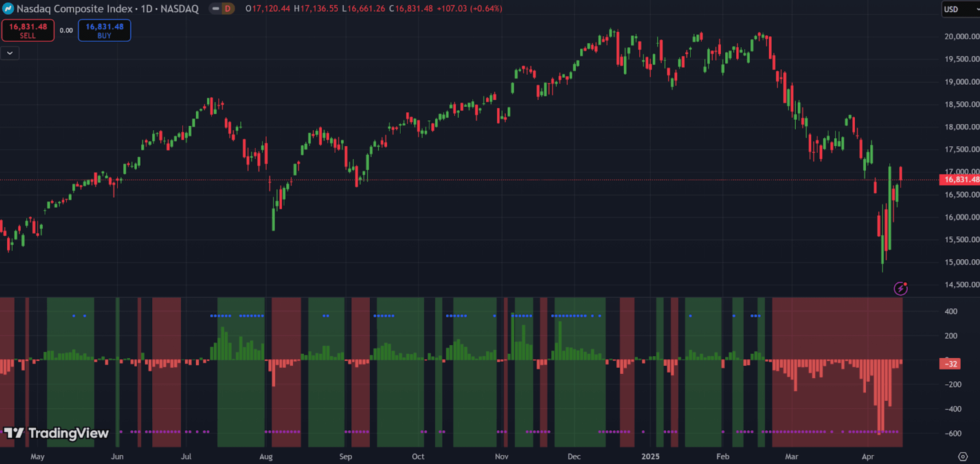980x464 pixels.
Task: Collapse the legend with chevron arrow
Action: [10, 53]
